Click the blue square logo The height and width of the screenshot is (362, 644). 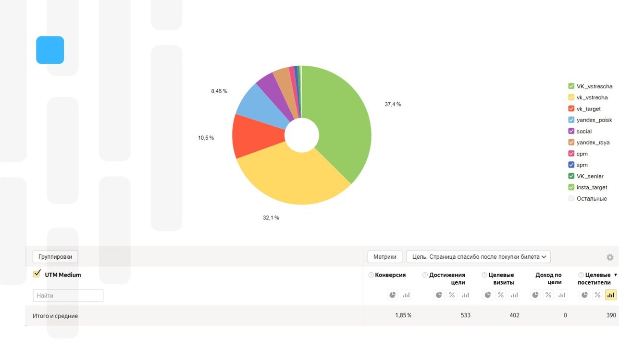[x=50, y=50]
